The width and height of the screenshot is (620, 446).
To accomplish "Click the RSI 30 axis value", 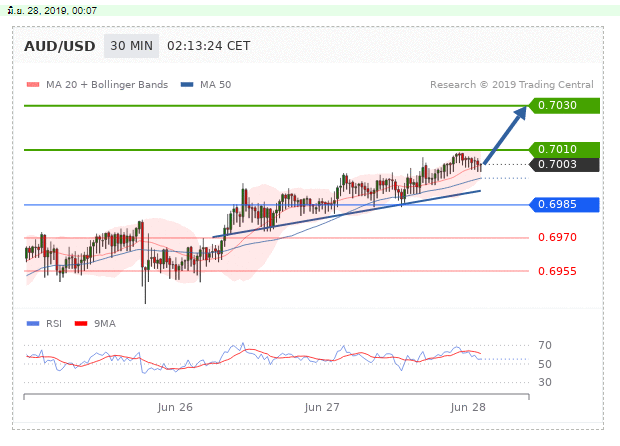I will point(545,382).
